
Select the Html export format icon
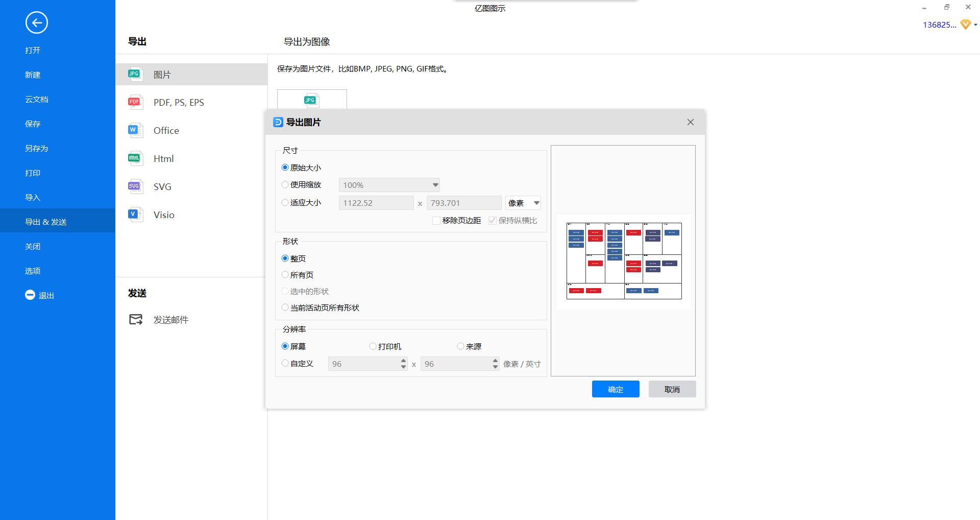(x=134, y=158)
